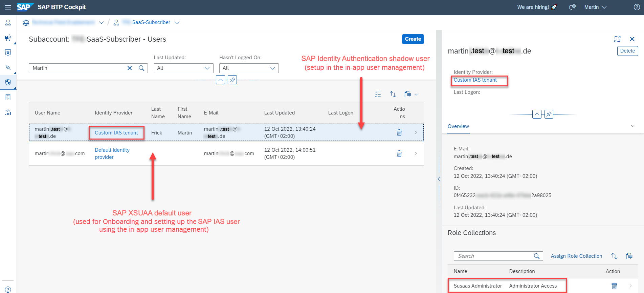Screen dimensions: 644x293
Task: Click the Last Logon column header
Action: coord(340,113)
